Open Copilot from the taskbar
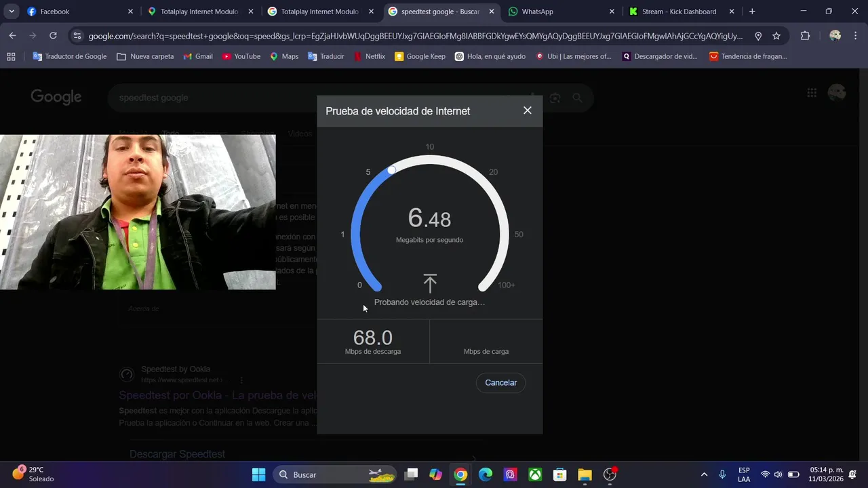 (x=436, y=474)
